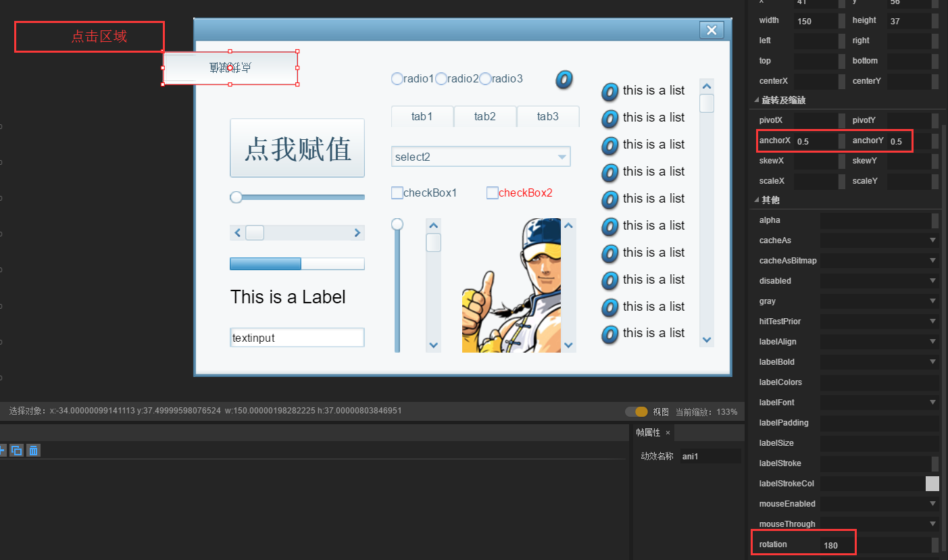This screenshot has height=560, width=948.
Task: Click the down arrow of the list scrollbar
Action: [707, 340]
